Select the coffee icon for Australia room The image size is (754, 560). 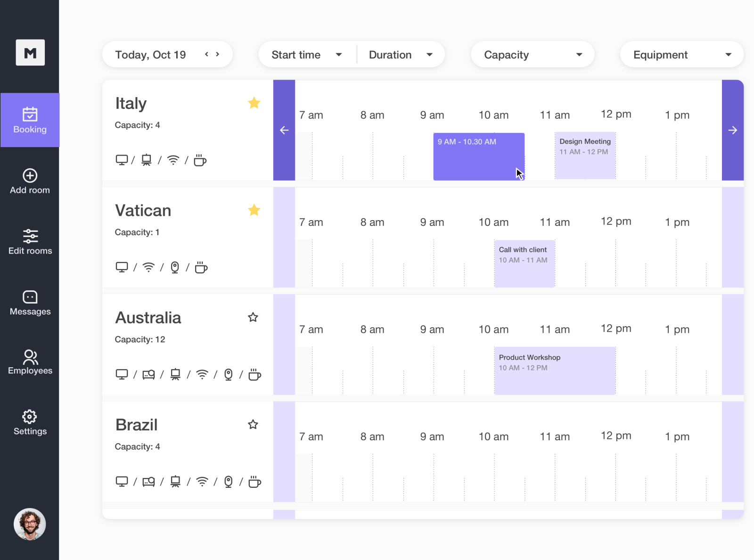pyautogui.click(x=254, y=375)
